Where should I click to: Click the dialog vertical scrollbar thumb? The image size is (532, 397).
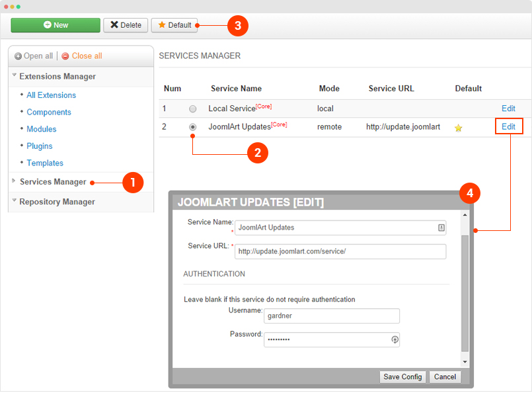(465, 294)
